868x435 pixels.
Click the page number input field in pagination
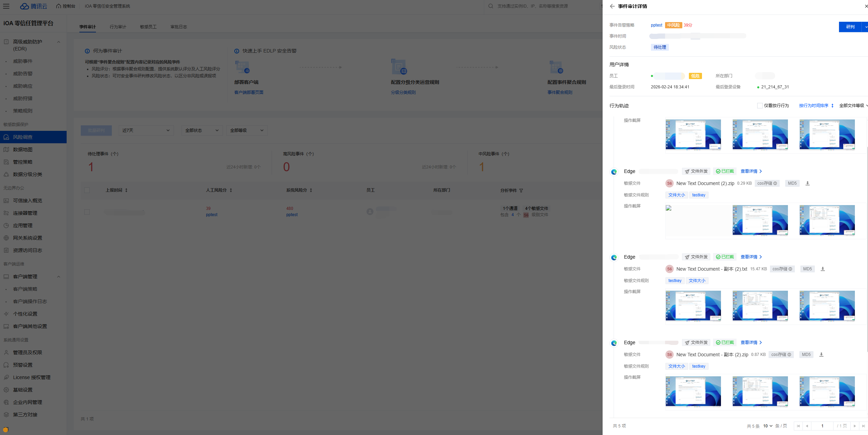(822, 426)
